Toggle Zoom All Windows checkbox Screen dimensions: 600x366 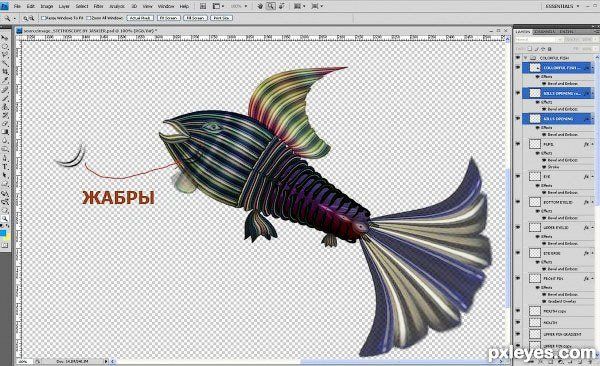tap(89, 18)
